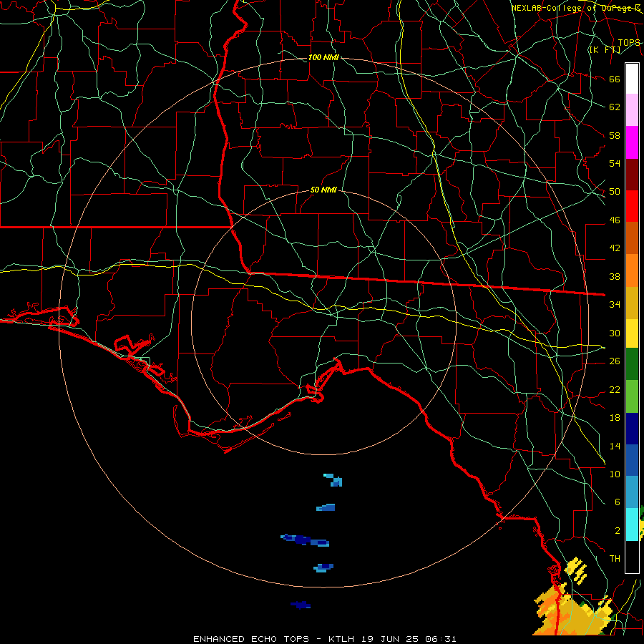Viewport: 644px width, 644px height.
Task: Select the "38" scale label
Action: pyautogui.click(x=615, y=277)
